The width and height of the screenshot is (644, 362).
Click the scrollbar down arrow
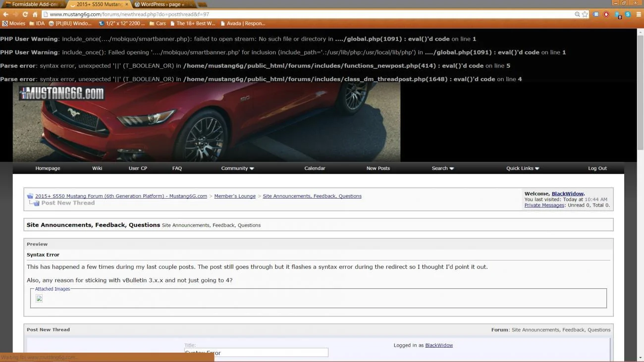coord(640,358)
